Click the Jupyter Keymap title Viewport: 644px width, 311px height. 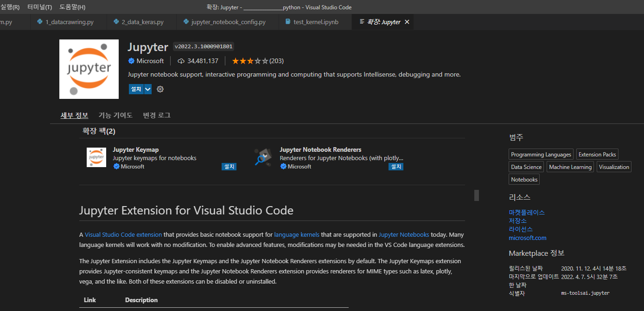pos(136,149)
